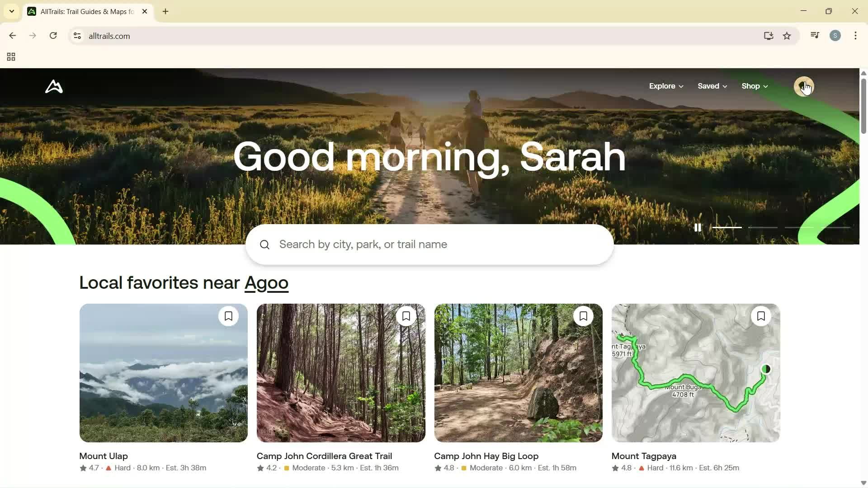Switch to the AllTrails browser tab
The height and width of the screenshot is (488, 868).
coord(81,11)
